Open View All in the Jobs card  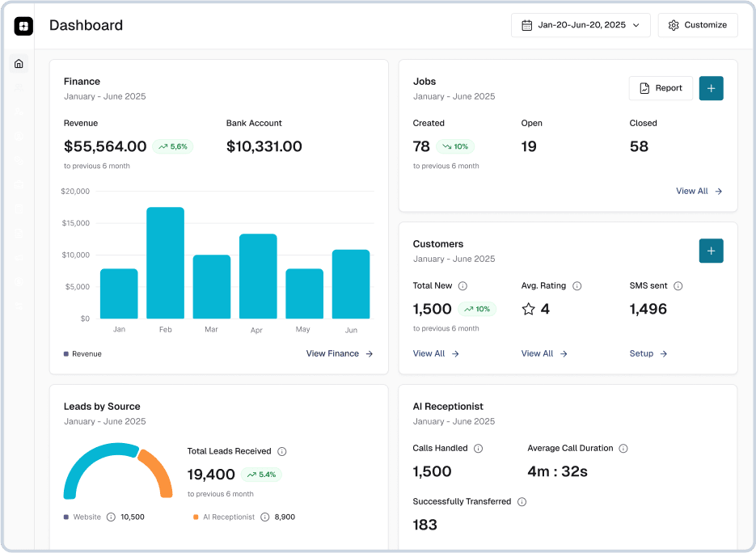pyautogui.click(x=699, y=192)
